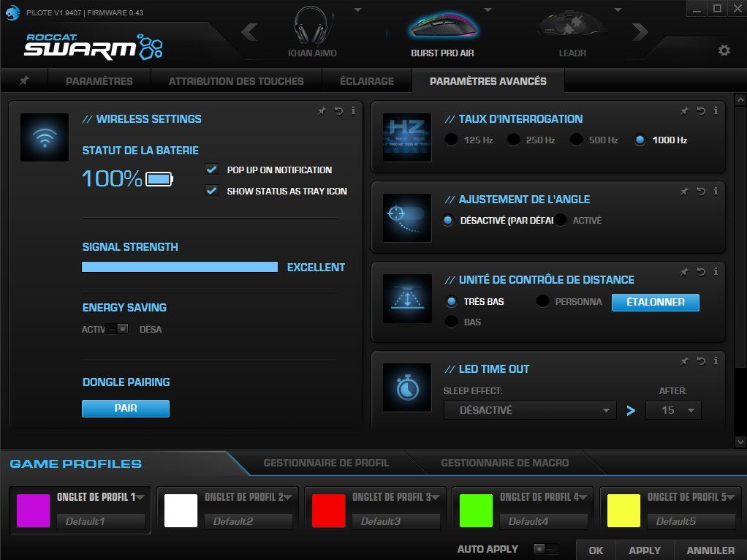747x560 pixels.
Task: Switch to the Éclairage tab
Action: (367, 81)
